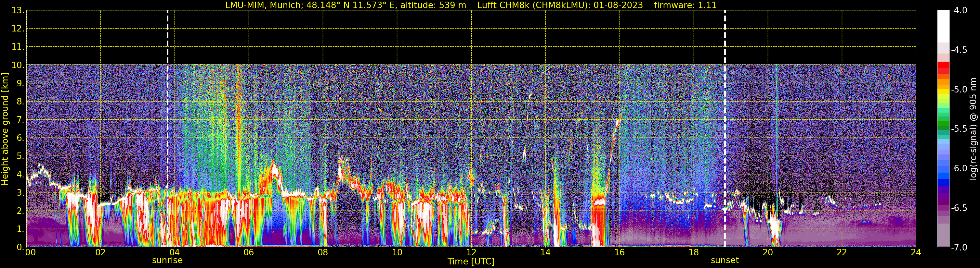Click the x-axis tick label '06'

(x=249, y=253)
